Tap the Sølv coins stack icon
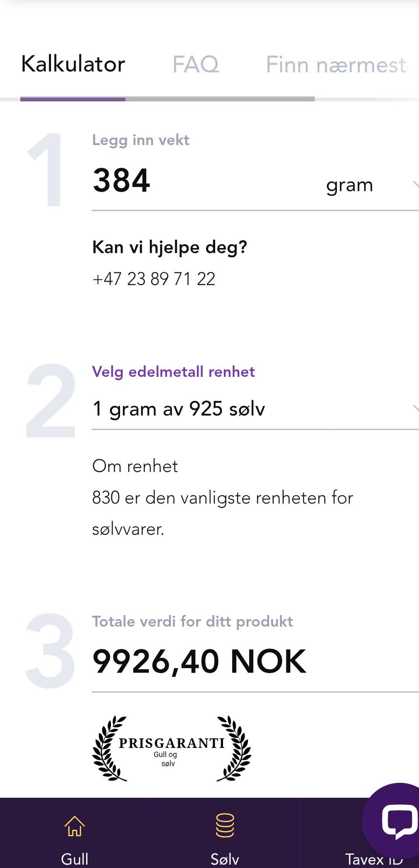 (x=225, y=825)
